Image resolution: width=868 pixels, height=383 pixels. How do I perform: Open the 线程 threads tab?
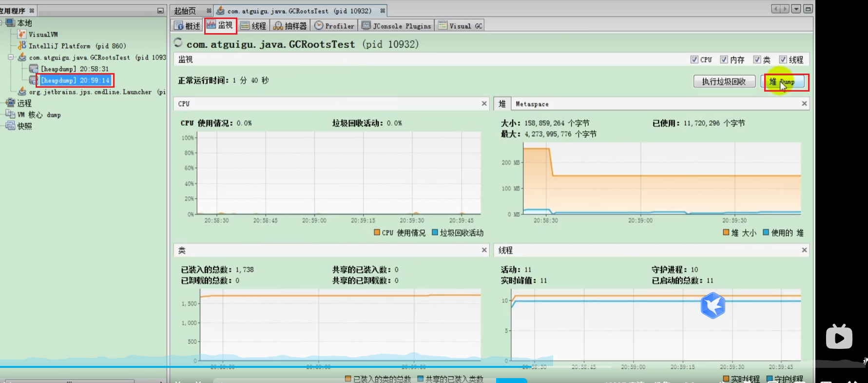(x=253, y=26)
